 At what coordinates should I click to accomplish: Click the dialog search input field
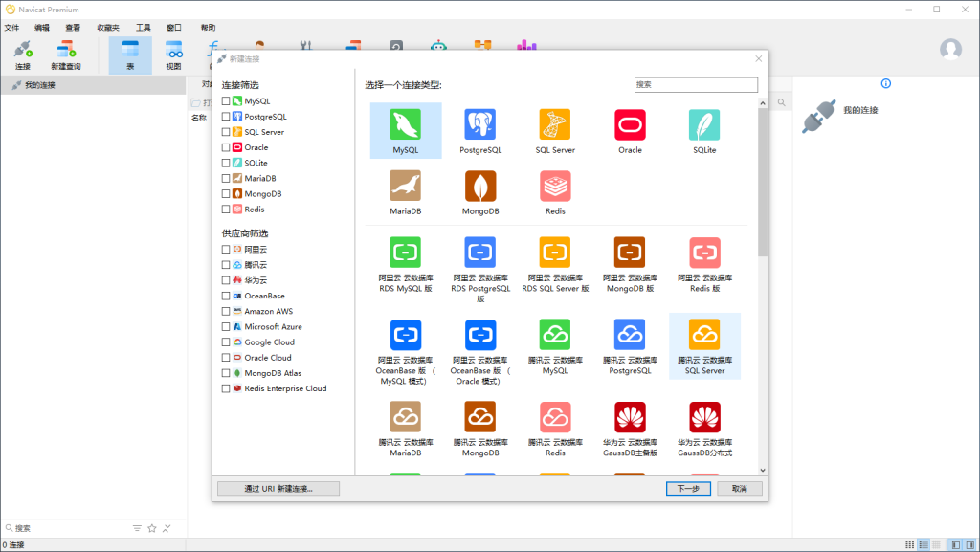696,84
